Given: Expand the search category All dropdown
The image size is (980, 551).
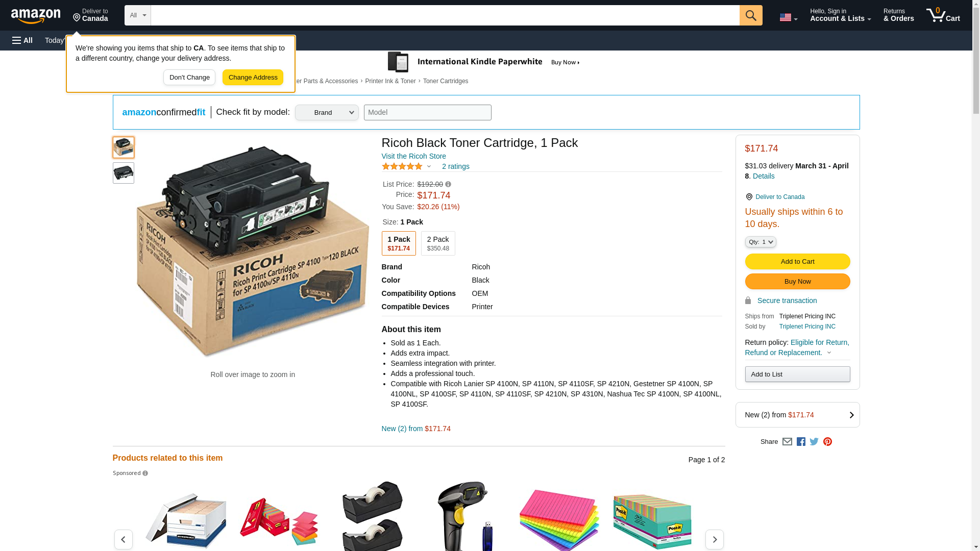Looking at the screenshot, I should [x=138, y=15].
